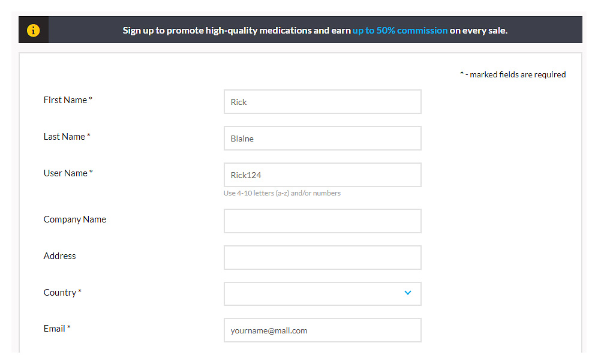Click the 'Use 4-10 letters' hint text
Screen dimensions: 598x364
[x=282, y=193]
